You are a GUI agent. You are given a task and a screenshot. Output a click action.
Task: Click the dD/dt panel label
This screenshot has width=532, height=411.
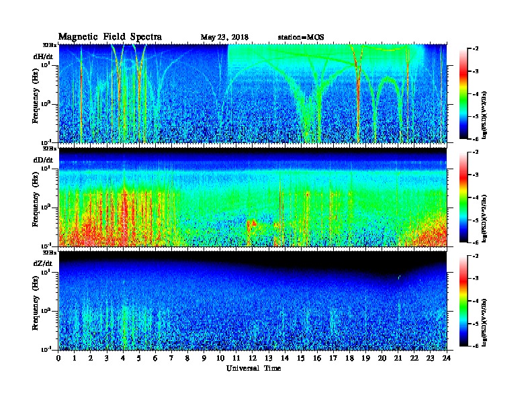(43, 160)
